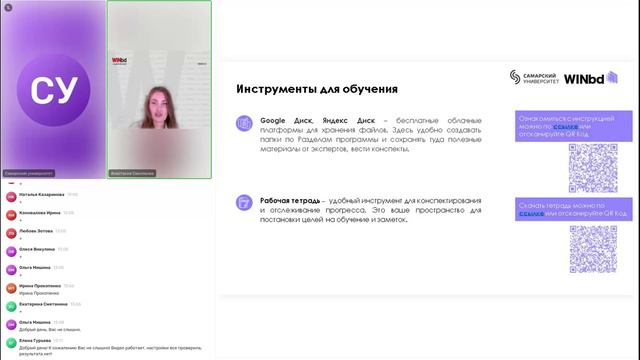Click the Самарский университет logo on the slide
The image size is (640, 360).
[534, 78]
